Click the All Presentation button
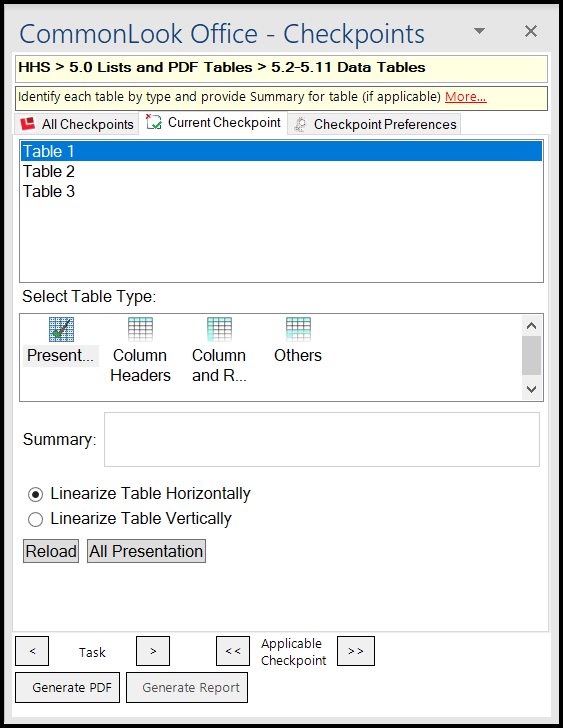 [x=146, y=551]
